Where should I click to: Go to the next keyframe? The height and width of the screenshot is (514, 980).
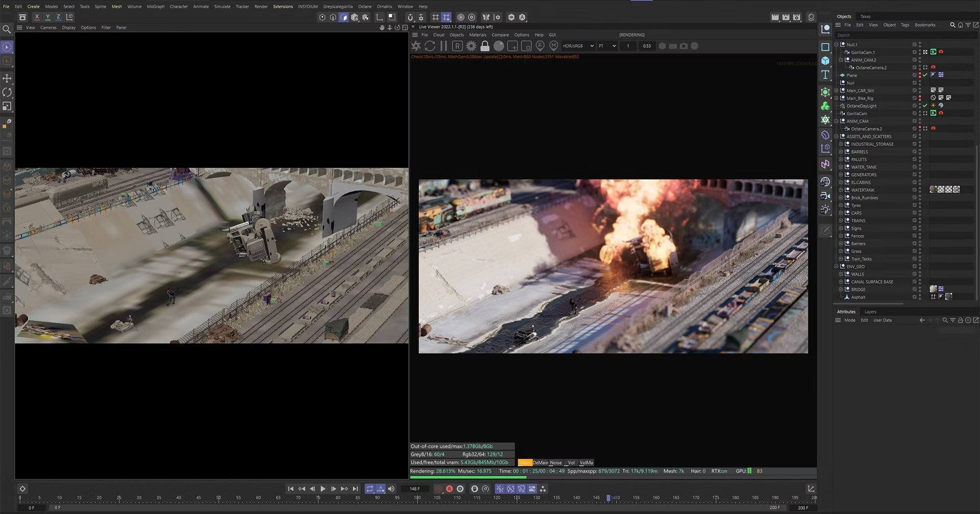[x=344, y=489]
